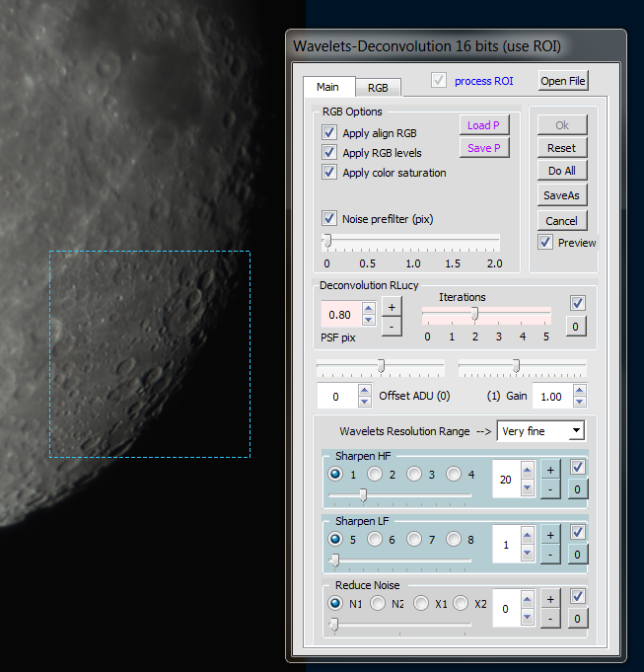Click the Sharpen HF zero reset button
The image size is (644, 672).
point(578,489)
